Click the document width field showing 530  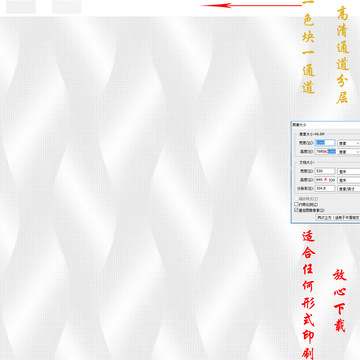pos(325,171)
